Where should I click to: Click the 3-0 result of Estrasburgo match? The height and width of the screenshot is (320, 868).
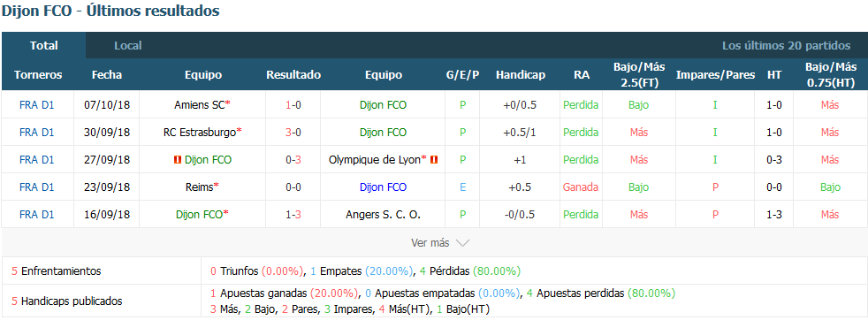click(x=293, y=133)
